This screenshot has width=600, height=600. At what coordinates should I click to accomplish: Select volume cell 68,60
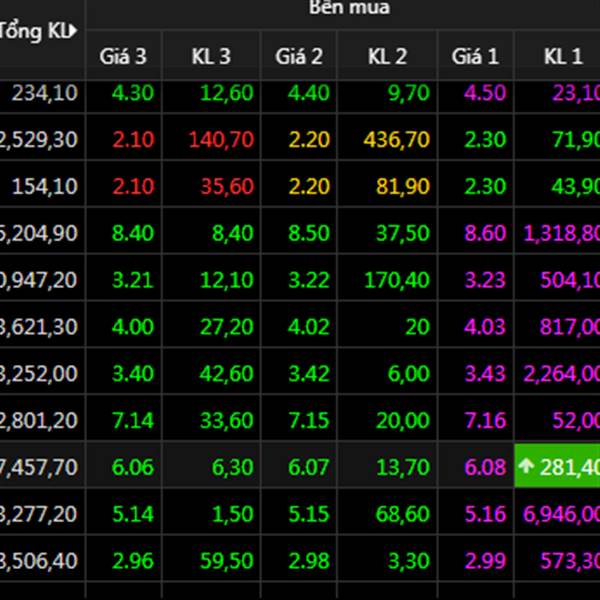tap(403, 514)
